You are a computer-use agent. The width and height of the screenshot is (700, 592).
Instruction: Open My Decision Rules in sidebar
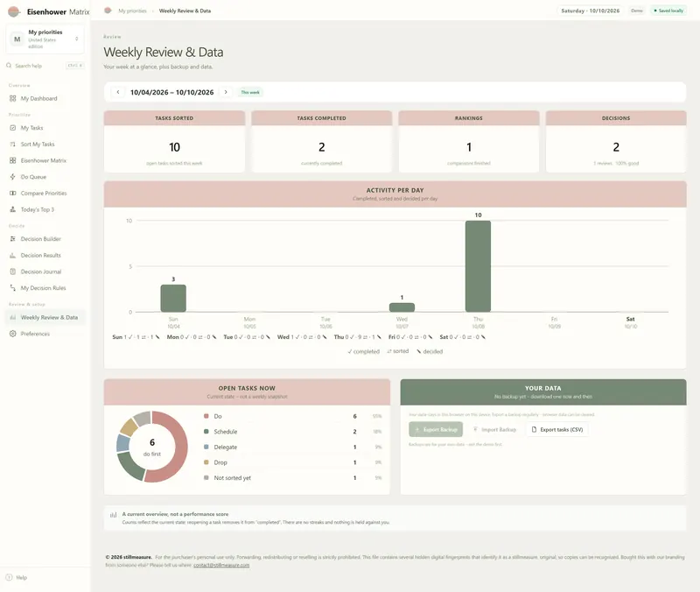tap(43, 288)
